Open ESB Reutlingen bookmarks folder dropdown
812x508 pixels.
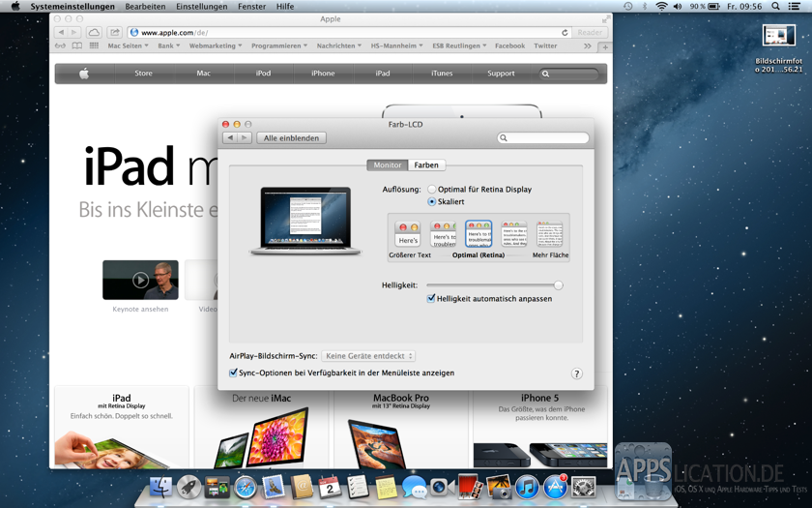[459, 45]
